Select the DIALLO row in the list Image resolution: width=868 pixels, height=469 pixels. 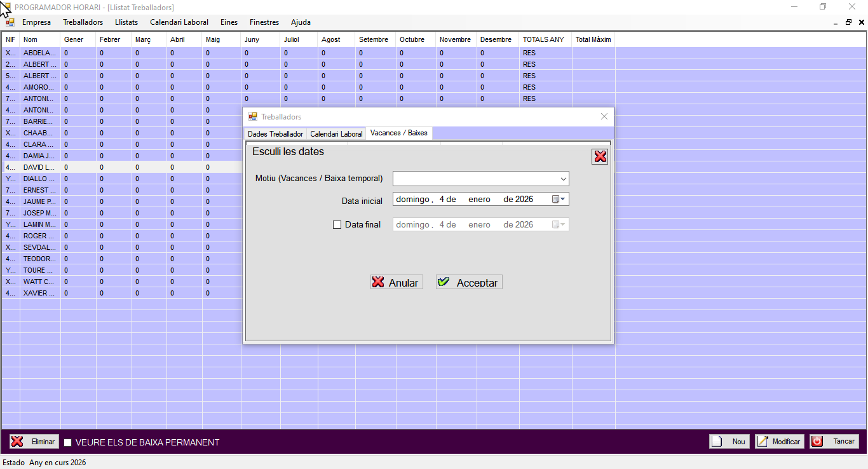[39, 179]
